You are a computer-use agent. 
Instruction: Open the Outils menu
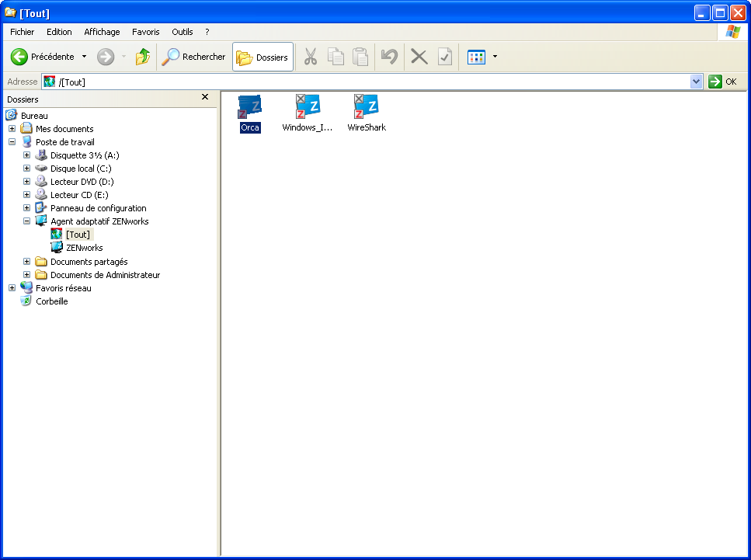pyautogui.click(x=182, y=32)
